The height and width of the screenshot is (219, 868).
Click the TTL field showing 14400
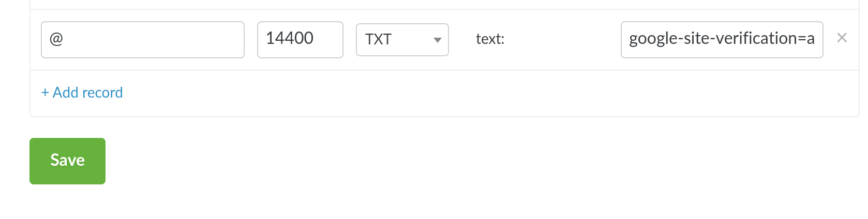pyautogui.click(x=300, y=40)
